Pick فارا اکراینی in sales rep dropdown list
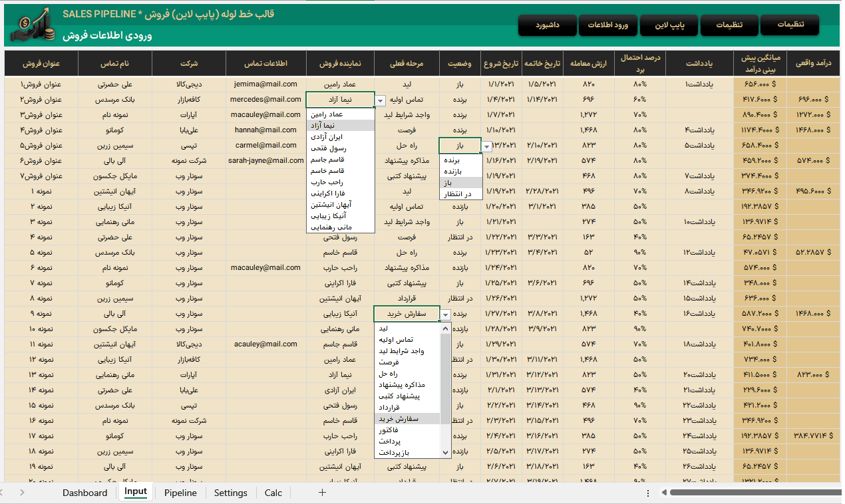 (341, 193)
